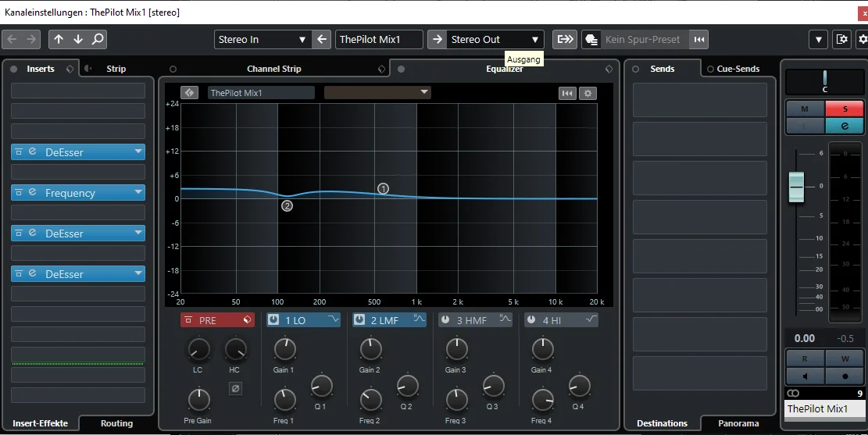The width and height of the screenshot is (868, 435).
Task: Click the reset icon next to Kein Spur-Preset
Action: pyautogui.click(x=699, y=39)
